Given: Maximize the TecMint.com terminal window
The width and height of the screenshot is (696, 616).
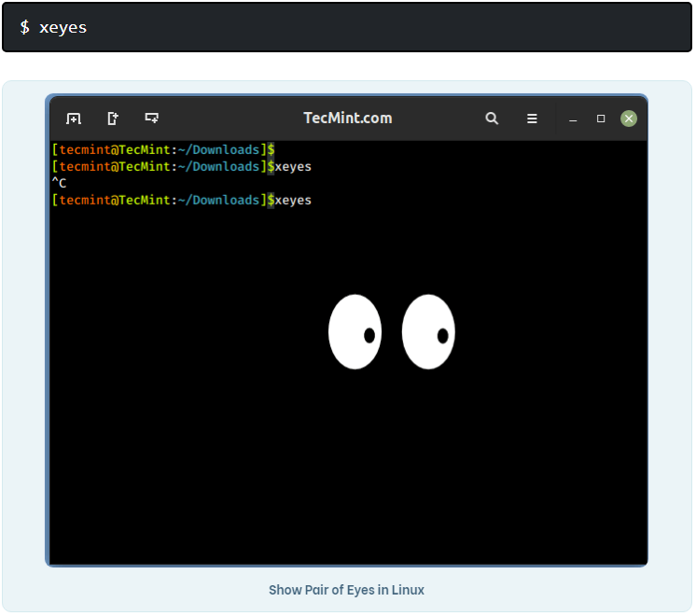Looking at the screenshot, I should tap(601, 119).
